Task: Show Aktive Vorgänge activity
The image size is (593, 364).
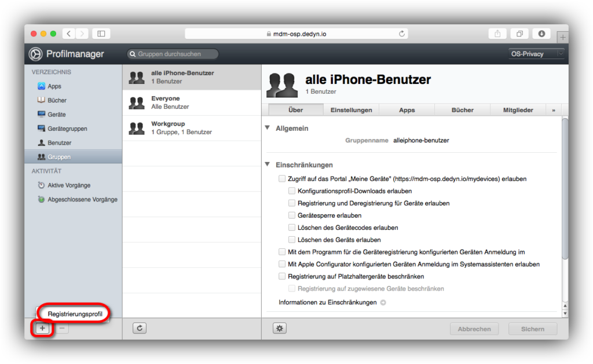Action: coord(64,185)
